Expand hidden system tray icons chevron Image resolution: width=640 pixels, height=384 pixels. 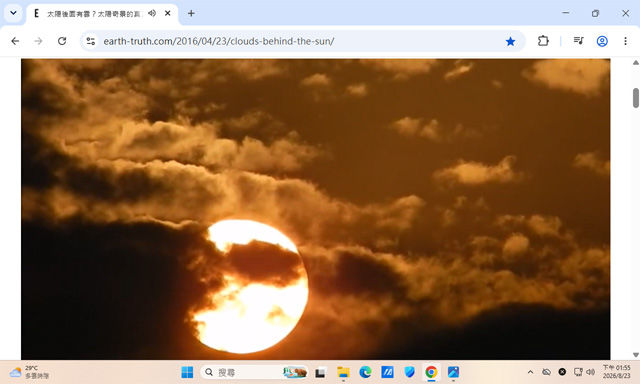(x=530, y=372)
